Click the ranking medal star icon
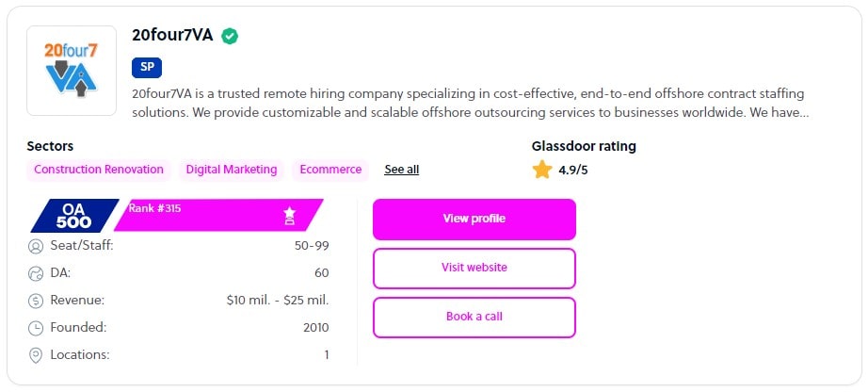This screenshot has width=868, height=392. [290, 217]
